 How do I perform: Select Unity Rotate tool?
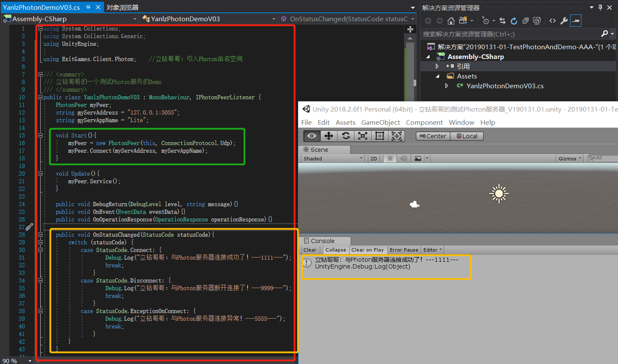click(x=346, y=136)
